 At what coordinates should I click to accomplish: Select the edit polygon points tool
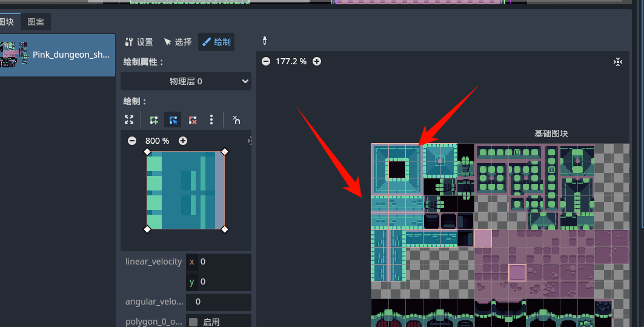point(173,120)
